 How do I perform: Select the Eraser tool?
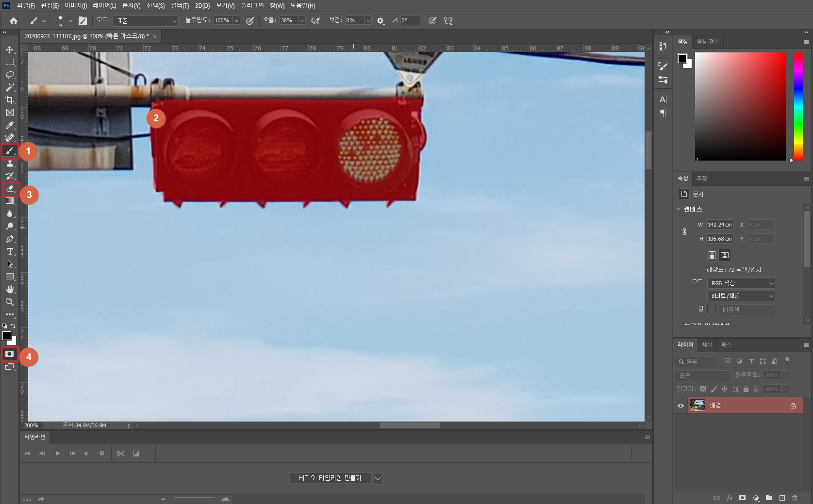click(10, 188)
